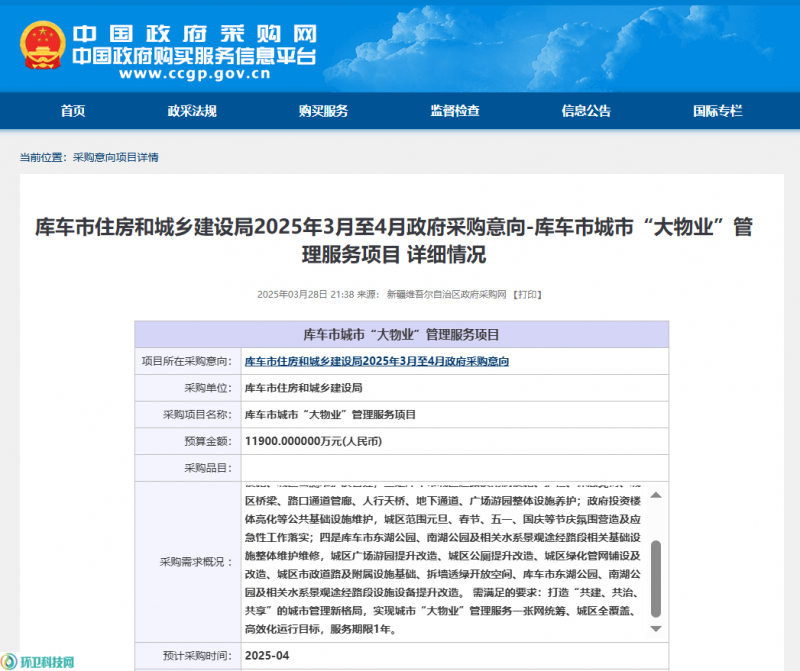This screenshot has height=671, width=800.
Task: Click the scroll down arrow in 采购需求概况 box
Action: [656, 629]
